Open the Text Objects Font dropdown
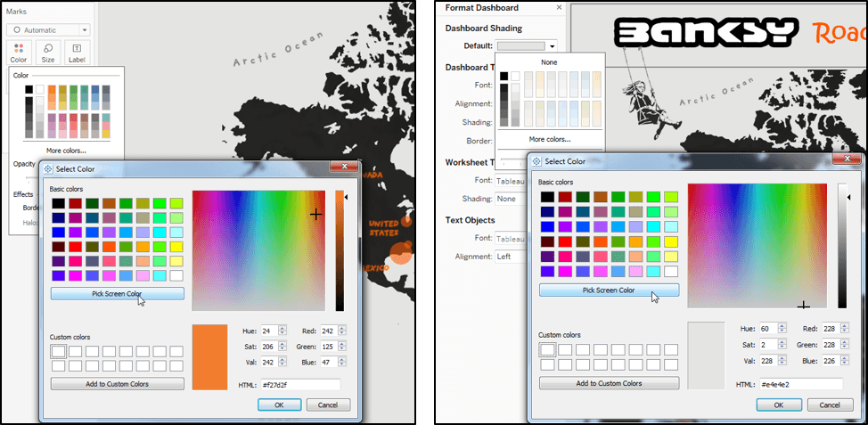The width and height of the screenshot is (868, 425). pyautogui.click(x=511, y=239)
